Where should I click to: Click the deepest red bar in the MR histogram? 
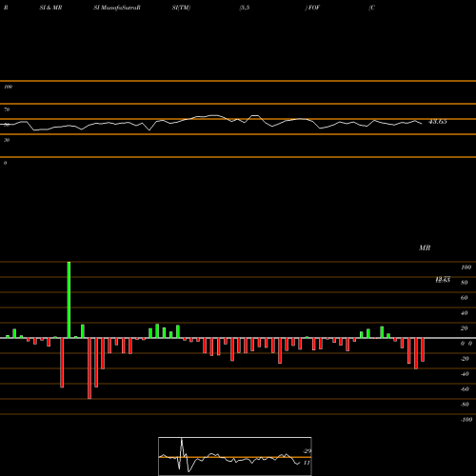point(89,368)
